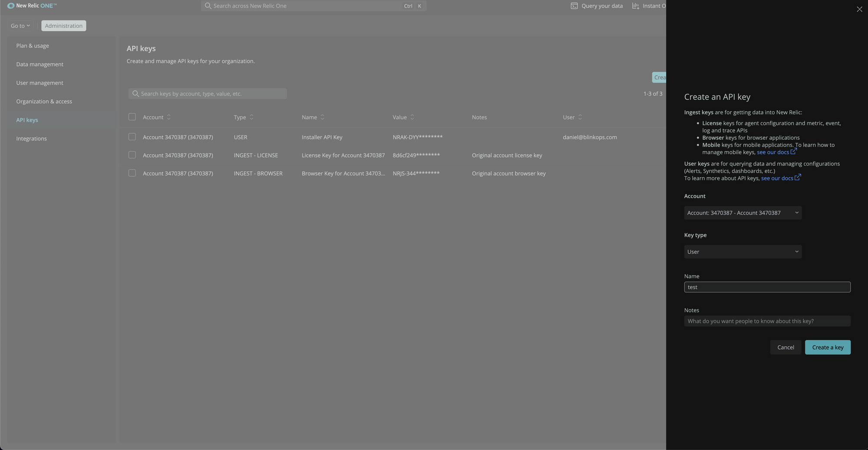
Task: Click the Create a key button
Action: [828, 347]
